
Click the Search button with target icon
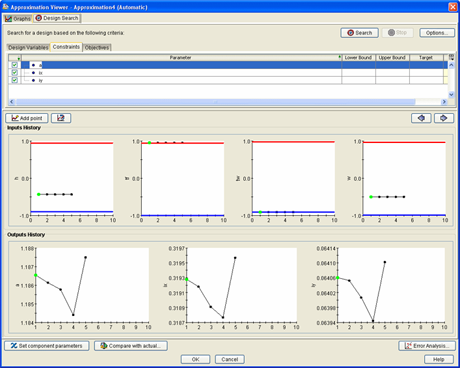click(x=359, y=33)
